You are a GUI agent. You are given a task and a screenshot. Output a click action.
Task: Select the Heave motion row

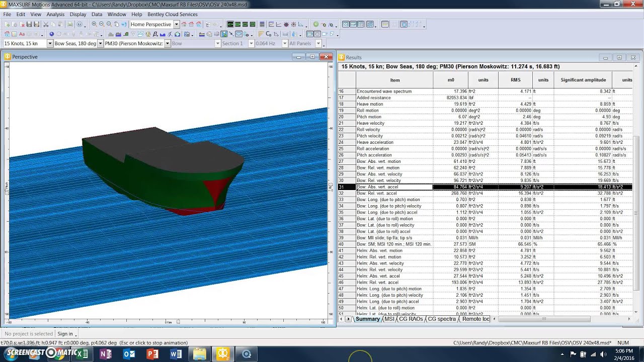(x=485, y=104)
